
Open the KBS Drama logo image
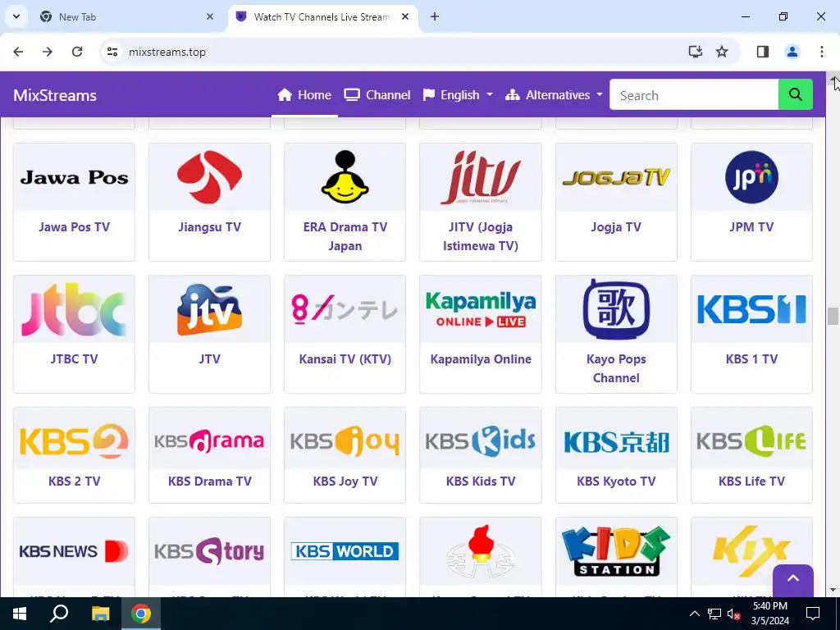[x=209, y=441]
